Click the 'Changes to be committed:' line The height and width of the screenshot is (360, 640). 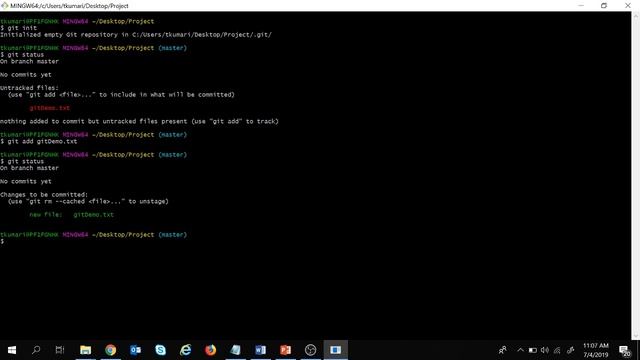point(44,195)
